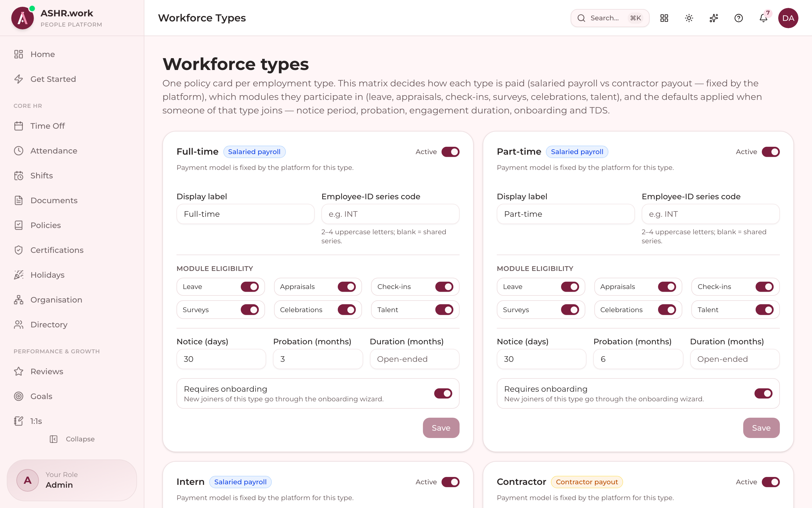Click the Certifications shield icon in sidebar
This screenshot has width=812, height=508.
coord(19,250)
